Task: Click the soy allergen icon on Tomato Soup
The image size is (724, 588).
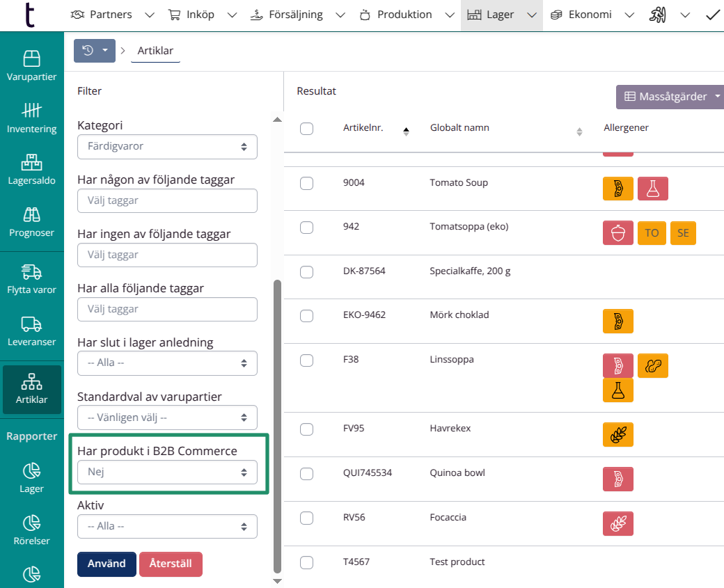Action: (618, 189)
